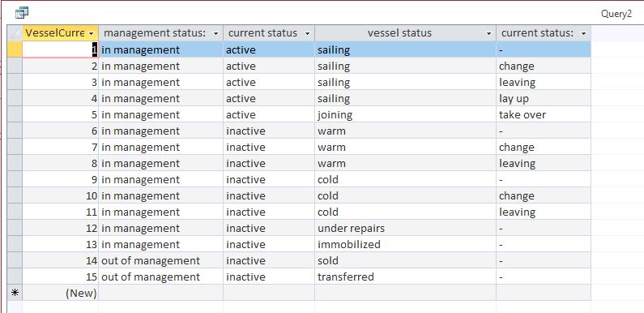
Task: Click 'out of management' in row 15
Action: point(151,277)
